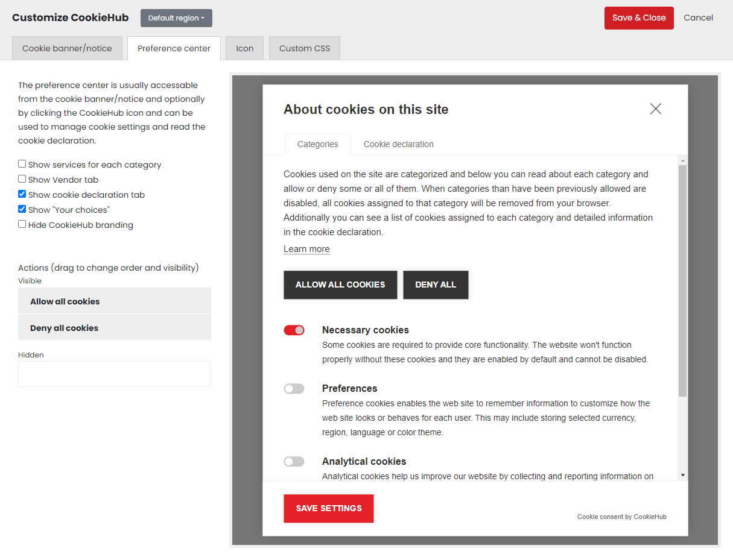Switch to the Cookie banner/notice tab
This screenshot has height=560, width=733.
67,48
